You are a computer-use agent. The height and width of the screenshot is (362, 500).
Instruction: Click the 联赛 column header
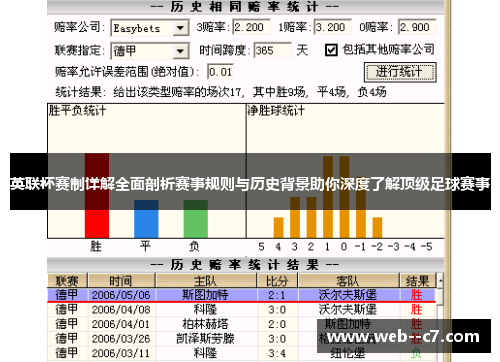pos(67,281)
